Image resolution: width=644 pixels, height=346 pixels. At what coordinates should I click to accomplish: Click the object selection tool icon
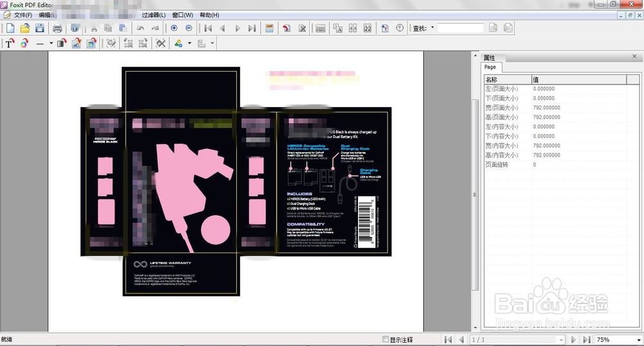coord(111,43)
